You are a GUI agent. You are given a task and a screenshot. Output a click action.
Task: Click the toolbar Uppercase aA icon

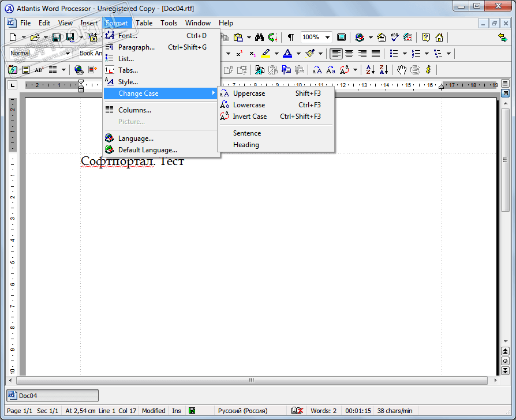coord(317,70)
